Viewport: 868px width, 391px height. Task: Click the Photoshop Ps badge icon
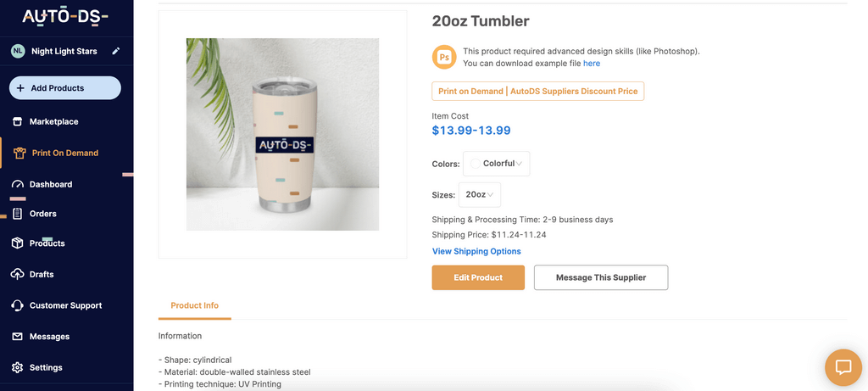[443, 57]
